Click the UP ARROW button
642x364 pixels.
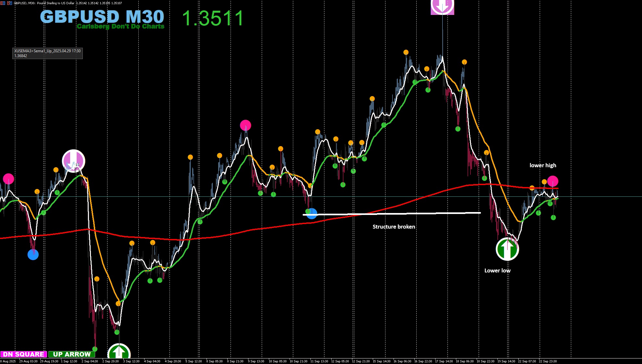point(72,354)
